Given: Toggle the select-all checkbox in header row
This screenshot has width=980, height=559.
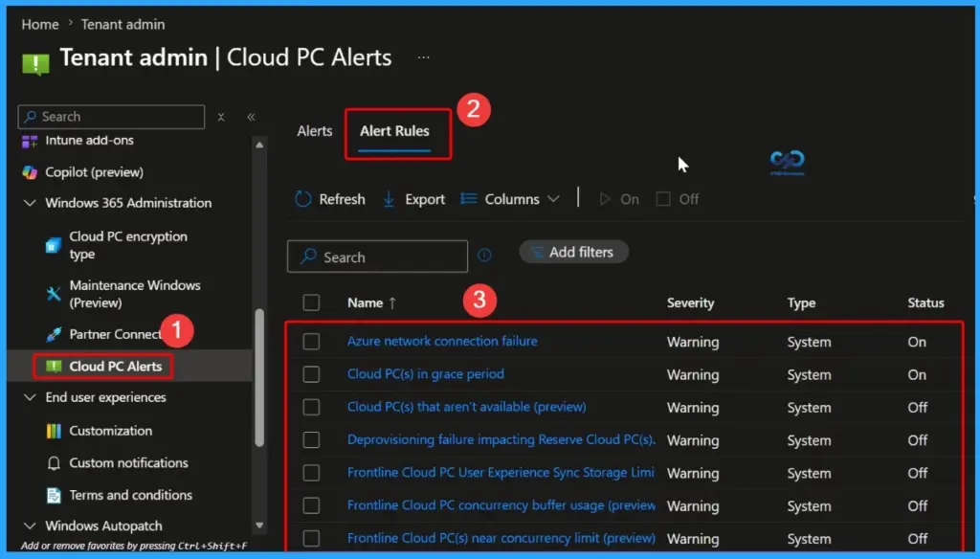Looking at the screenshot, I should click(x=311, y=303).
